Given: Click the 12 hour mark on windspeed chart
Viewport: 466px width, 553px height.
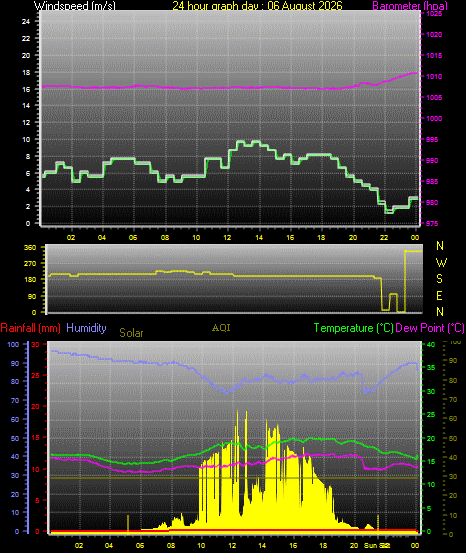Looking at the screenshot, I should pos(227,237).
